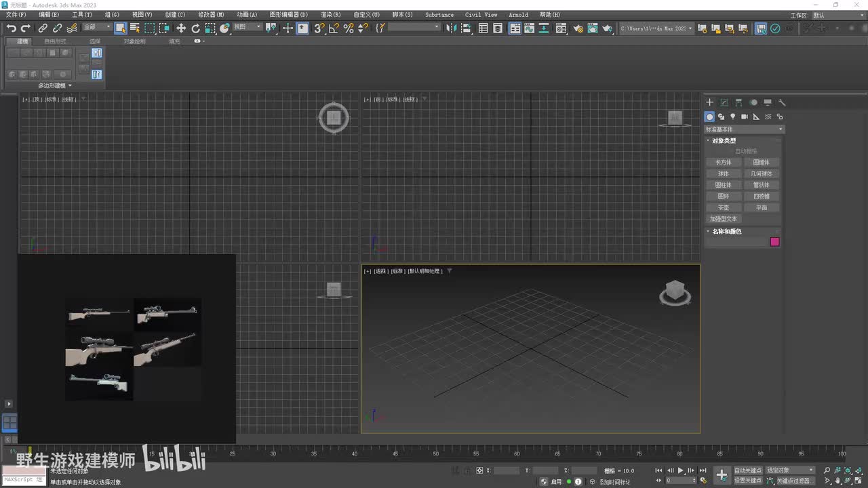The width and height of the screenshot is (868, 488).
Task: Click the 长方体 box button
Action: (x=724, y=162)
